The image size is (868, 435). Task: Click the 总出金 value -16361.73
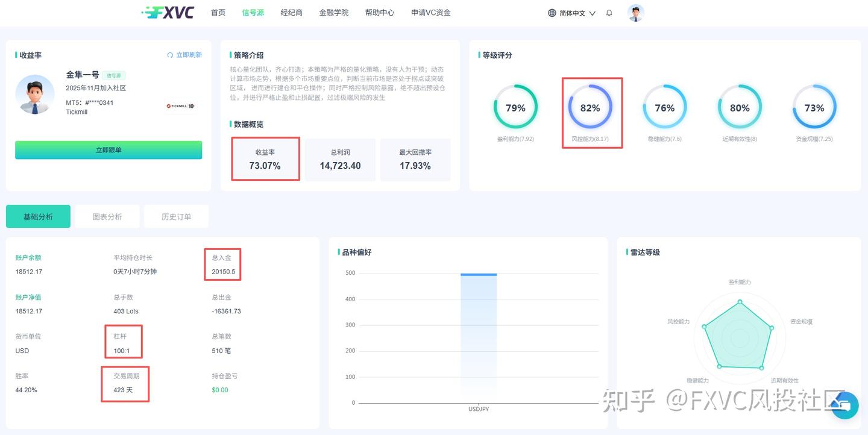point(227,311)
